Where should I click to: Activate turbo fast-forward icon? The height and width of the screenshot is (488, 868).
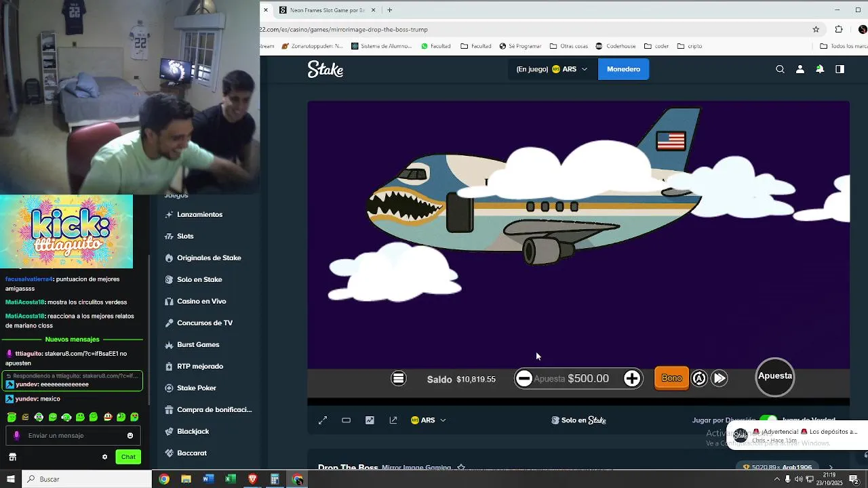click(x=719, y=378)
